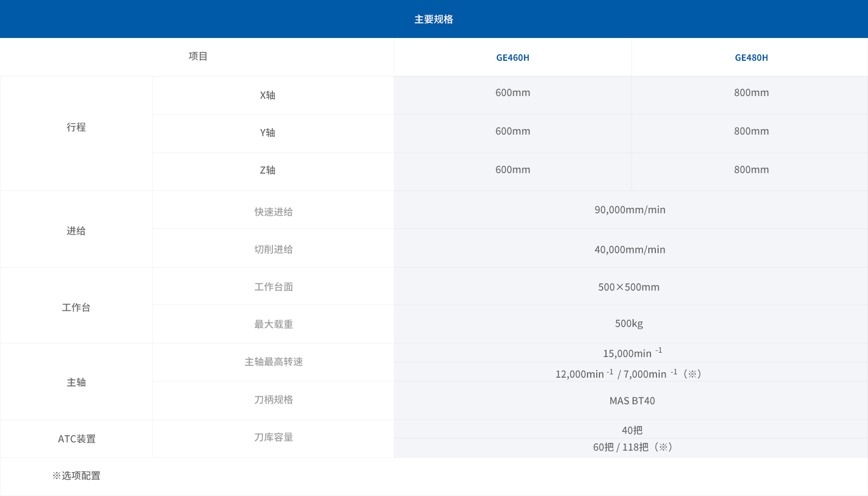Select the 90,000mm/min value

pyautogui.click(x=630, y=210)
